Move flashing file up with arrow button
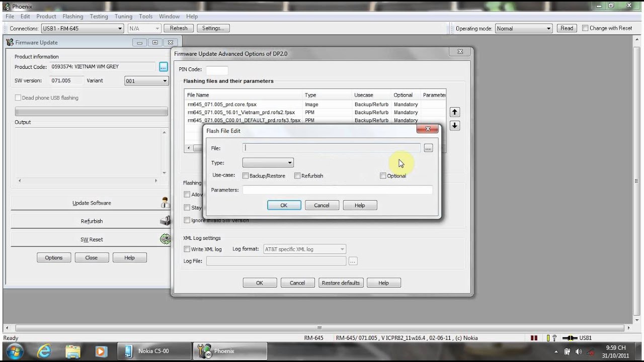This screenshot has width=644, height=362. click(x=454, y=112)
